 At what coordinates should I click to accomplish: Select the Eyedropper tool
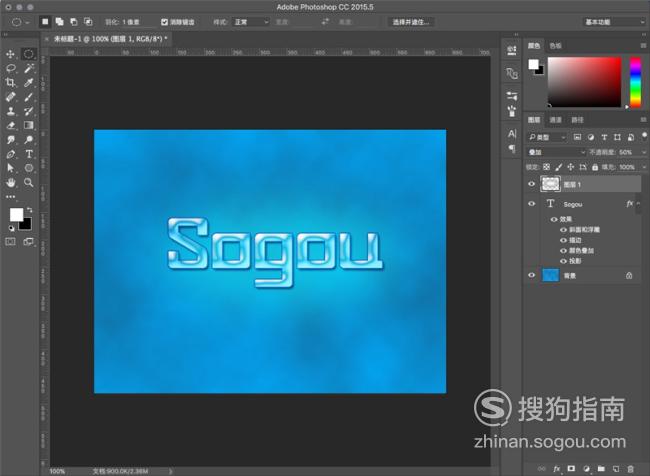29,83
